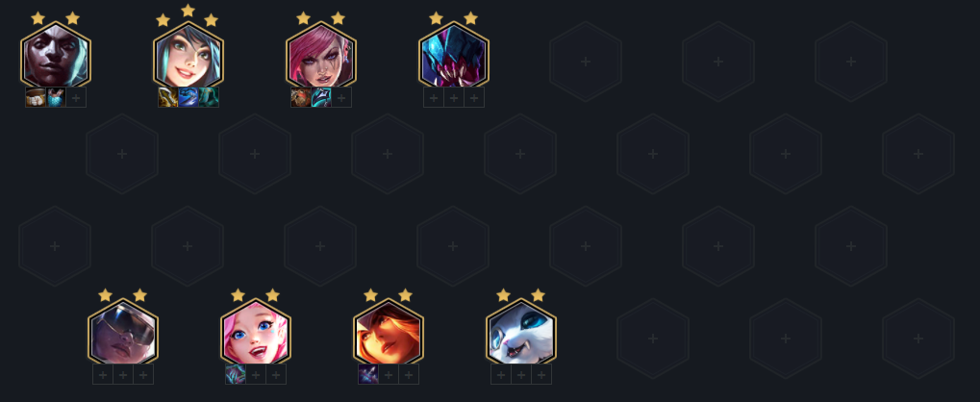This screenshot has height=402, width=980.
Task: Add first item to Senna's empty slot
Action: 103,374
